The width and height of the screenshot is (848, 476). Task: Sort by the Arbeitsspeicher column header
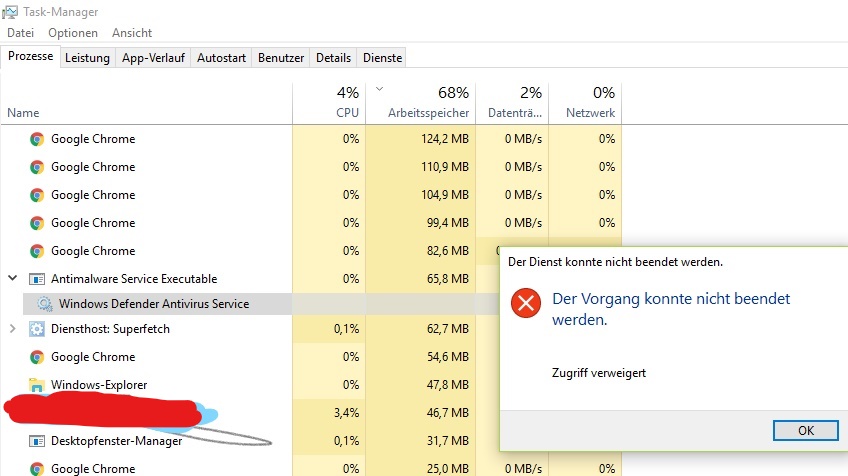[421, 104]
